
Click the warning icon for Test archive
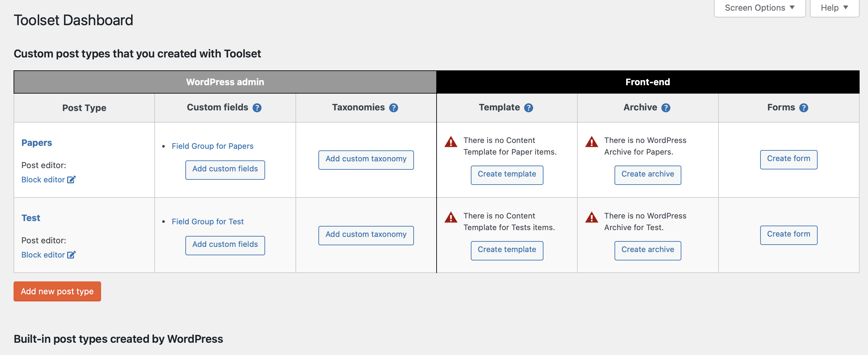(591, 217)
